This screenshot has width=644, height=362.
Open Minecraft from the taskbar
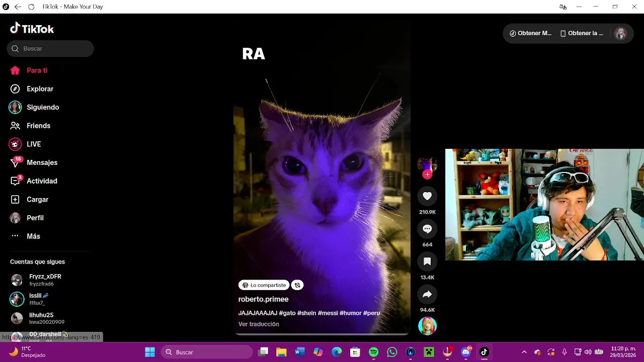pos(429,352)
